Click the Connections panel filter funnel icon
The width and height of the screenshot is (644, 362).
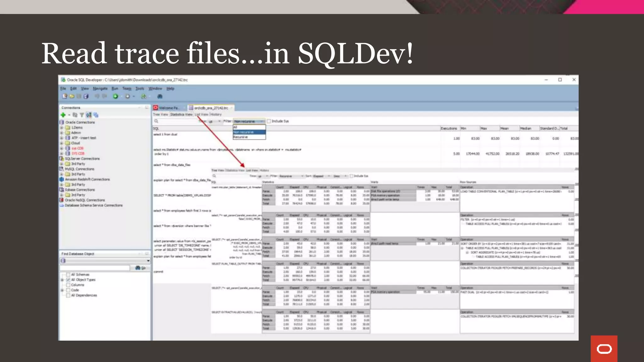click(x=82, y=115)
